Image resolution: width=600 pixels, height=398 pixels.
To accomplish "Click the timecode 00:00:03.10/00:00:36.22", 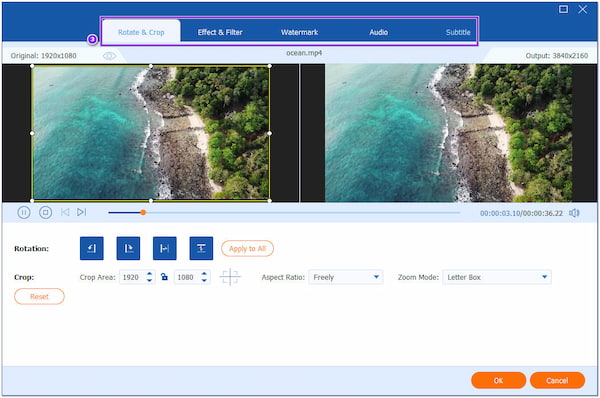I will (x=521, y=213).
